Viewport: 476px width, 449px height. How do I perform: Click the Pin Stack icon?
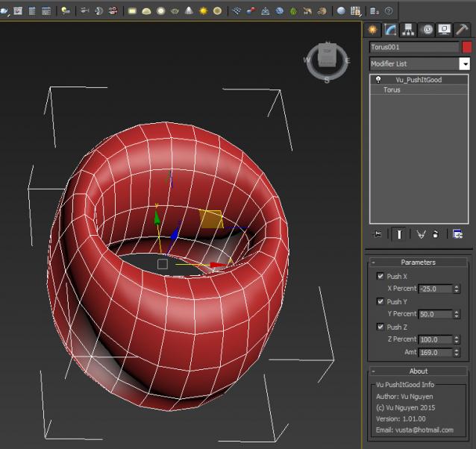point(378,234)
